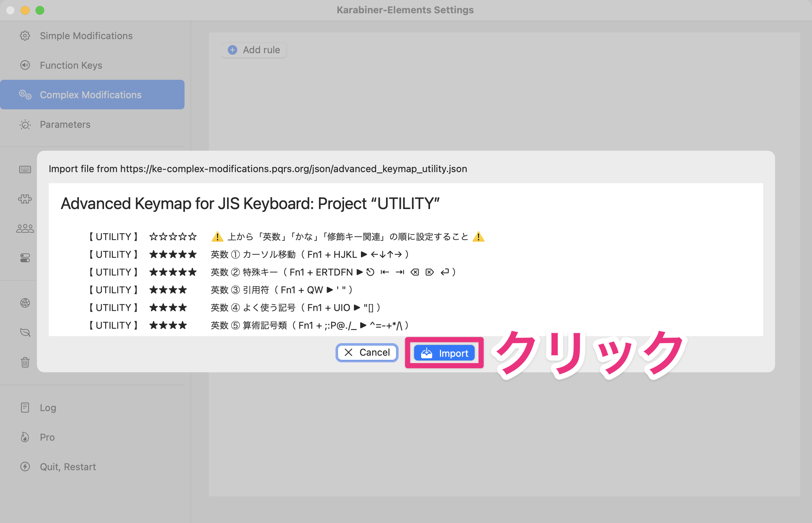The image size is (812, 523).
Task: Open Simple Modifications section
Action: (86, 36)
